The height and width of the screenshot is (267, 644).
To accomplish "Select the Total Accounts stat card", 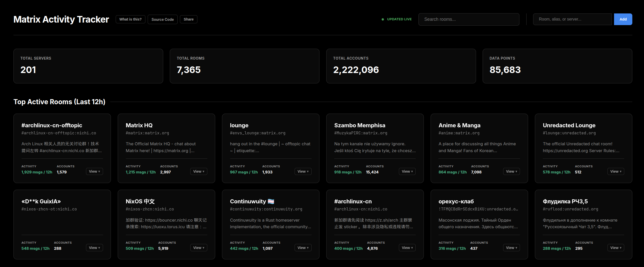I will coord(401,66).
